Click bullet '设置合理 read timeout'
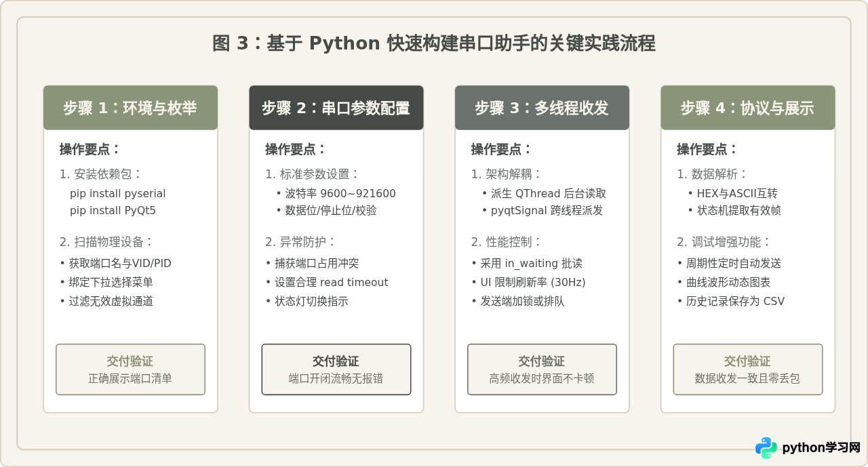Image resolution: width=868 pixels, height=467 pixels. click(x=327, y=282)
